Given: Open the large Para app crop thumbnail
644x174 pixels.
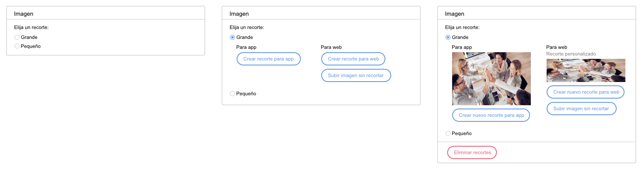Looking at the screenshot, I should (x=491, y=79).
